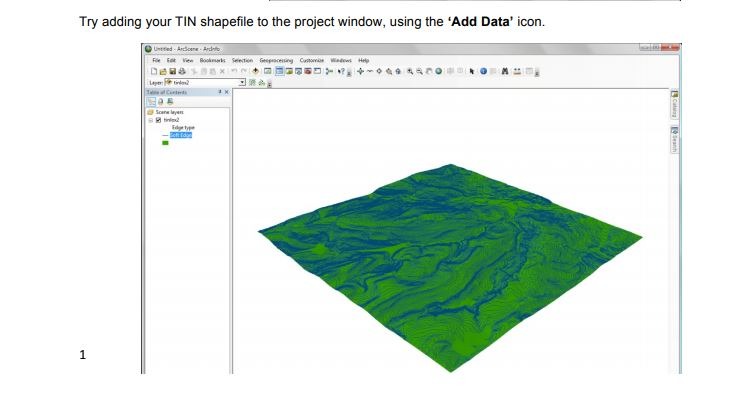
Task: Select the Measure tool
Action: (x=518, y=71)
